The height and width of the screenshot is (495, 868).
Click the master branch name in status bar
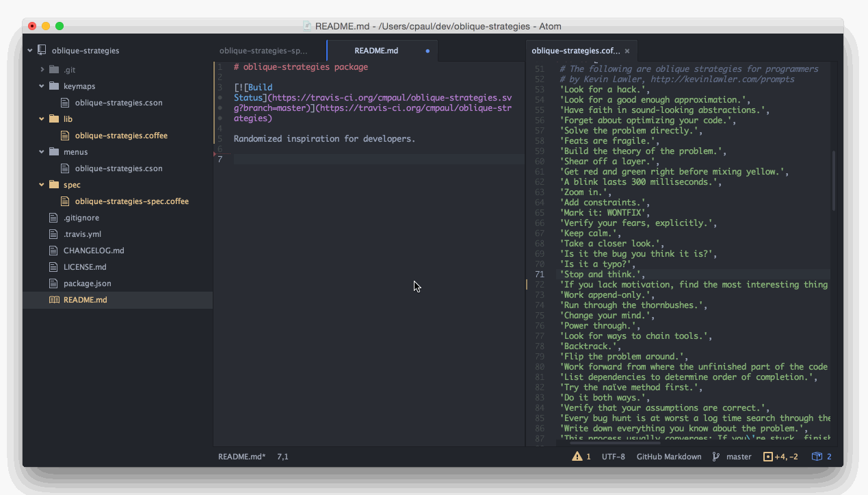(x=739, y=457)
